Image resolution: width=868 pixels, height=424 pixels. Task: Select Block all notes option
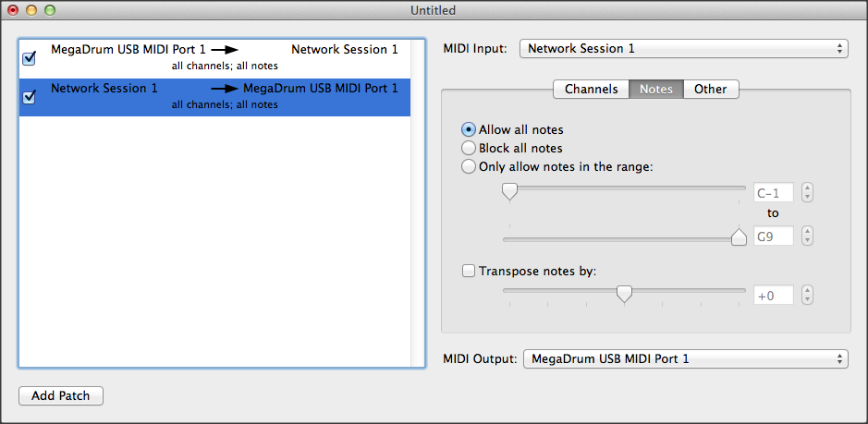(x=469, y=148)
